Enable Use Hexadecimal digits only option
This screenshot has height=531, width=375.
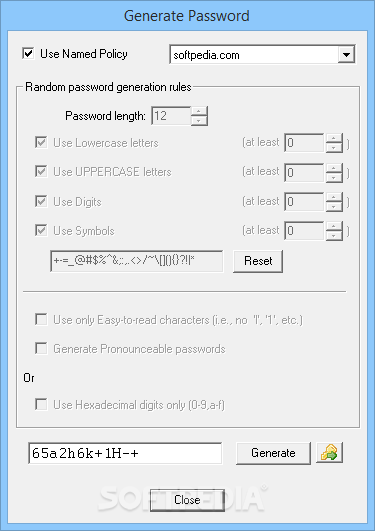[x=41, y=404]
